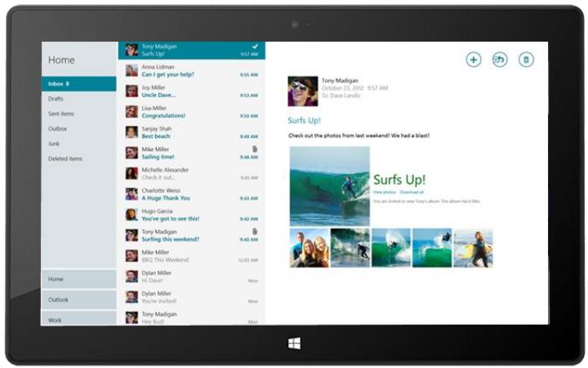Click sender name Tony Madigan in message header
The height and width of the screenshot is (368, 588).
340,81
